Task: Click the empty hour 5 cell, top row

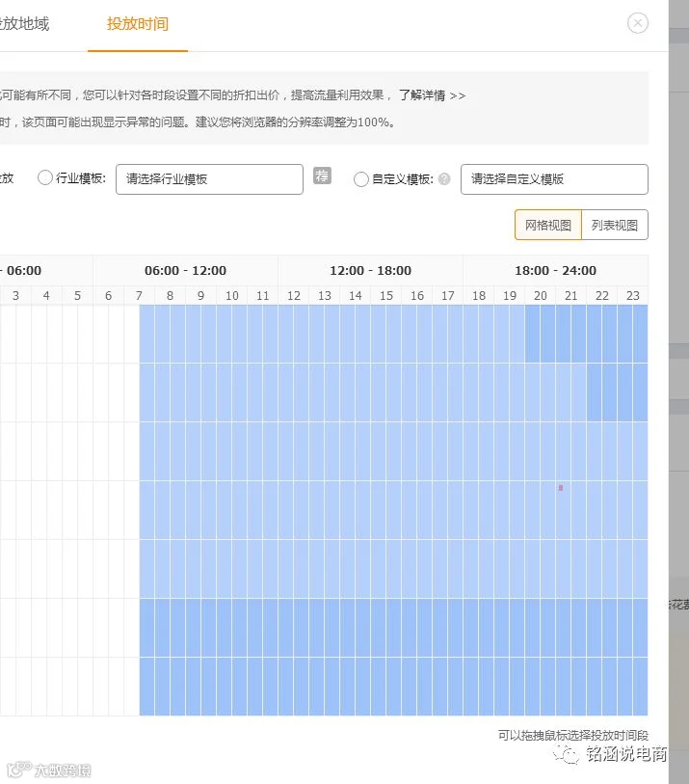Action: tap(77, 334)
